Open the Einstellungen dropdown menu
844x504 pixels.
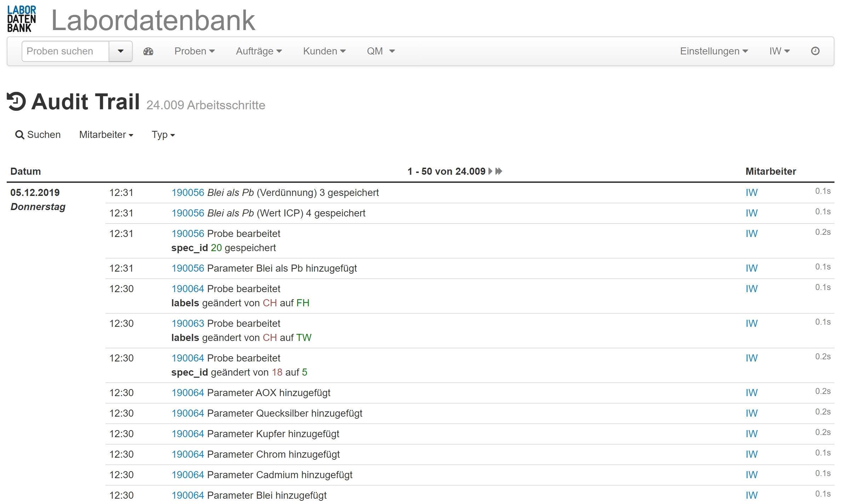pyautogui.click(x=713, y=51)
